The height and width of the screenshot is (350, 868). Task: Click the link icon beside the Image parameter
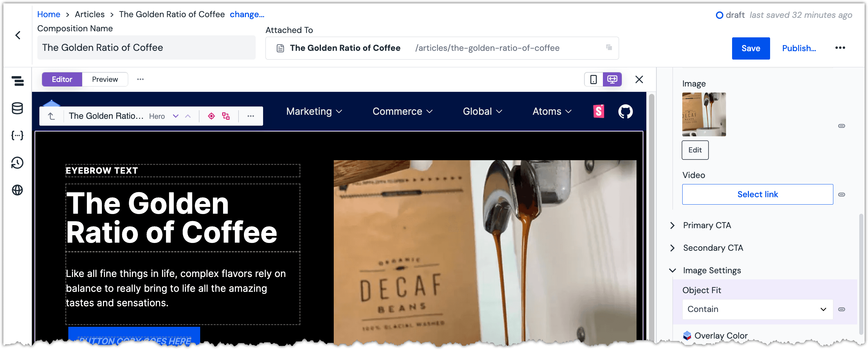point(842,126)
